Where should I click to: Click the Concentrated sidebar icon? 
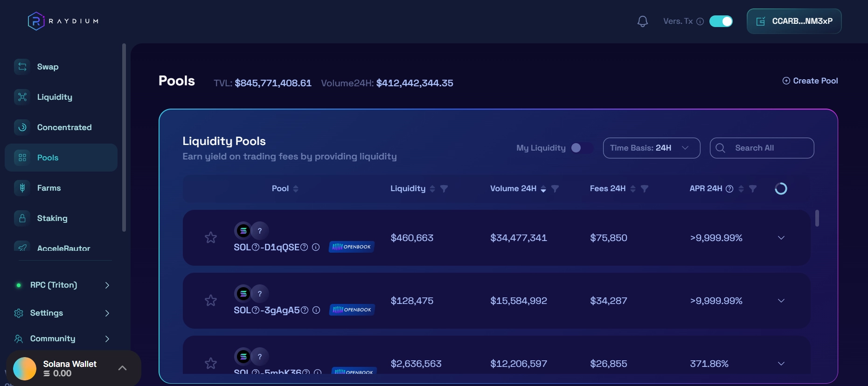pos(22,127)
